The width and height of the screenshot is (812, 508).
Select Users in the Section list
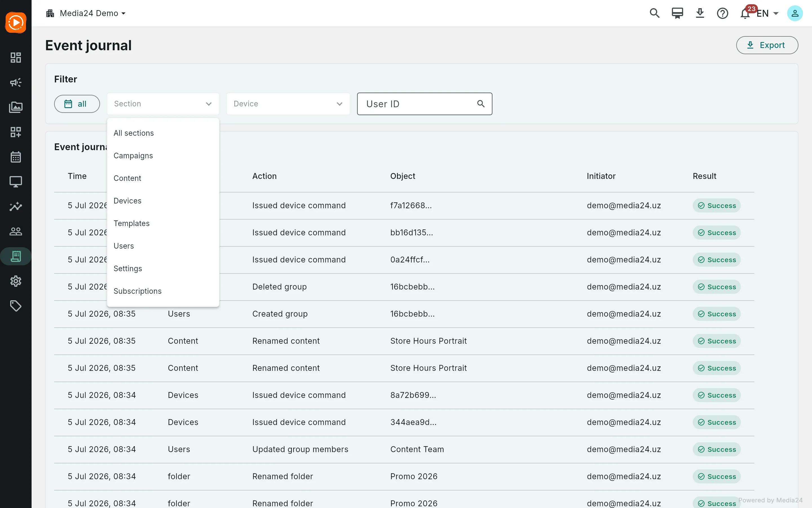tap(163, 246)
